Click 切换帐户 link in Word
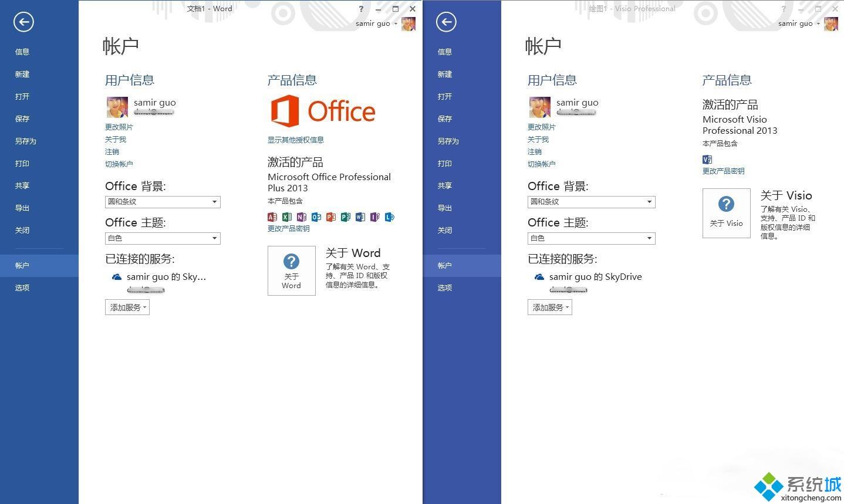844x504 pixels. pyautogui.click(x=119, y=164)
